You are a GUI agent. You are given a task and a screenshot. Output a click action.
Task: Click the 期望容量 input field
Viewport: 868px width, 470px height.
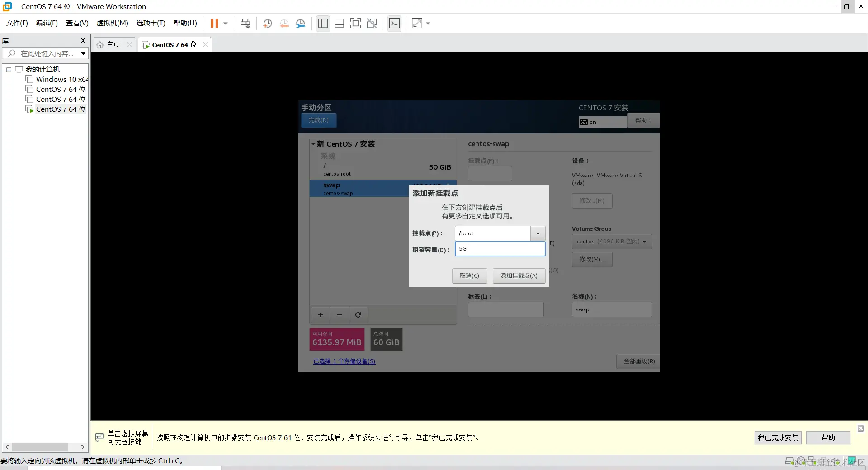(500, 249)
